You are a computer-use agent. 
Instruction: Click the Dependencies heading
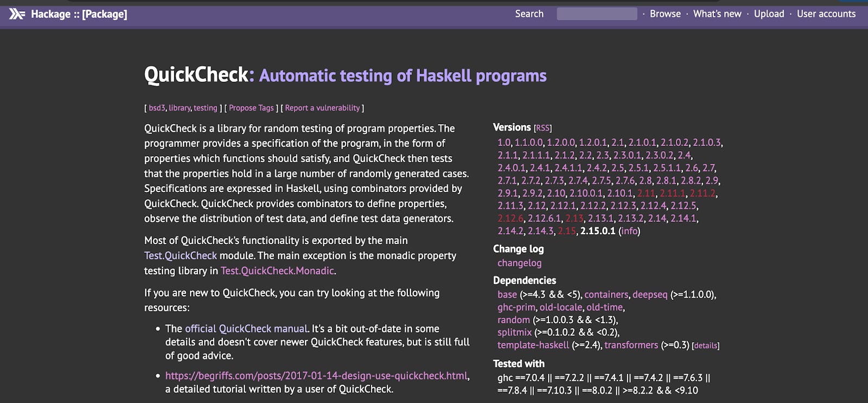click(x=525, y=280)
